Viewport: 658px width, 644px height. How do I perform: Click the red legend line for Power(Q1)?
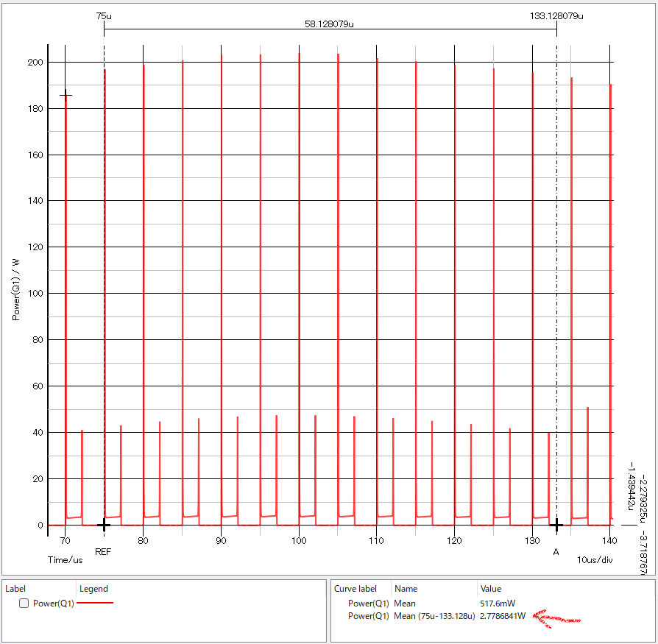tap(96, 603)
